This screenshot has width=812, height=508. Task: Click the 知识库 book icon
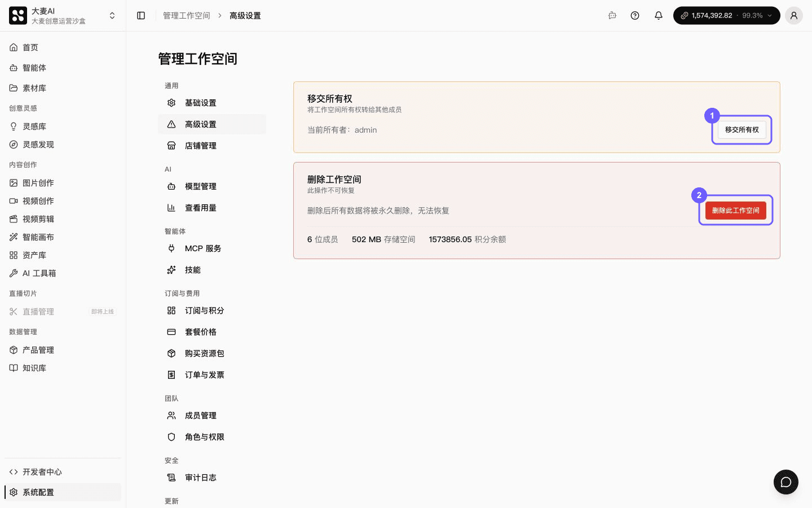tap(14, 368)
